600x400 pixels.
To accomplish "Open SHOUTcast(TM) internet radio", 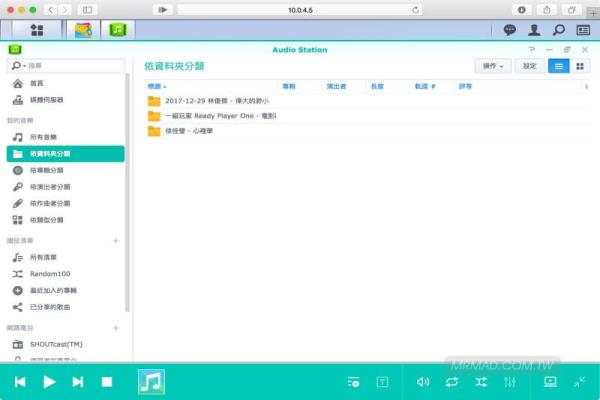I will coord(65,344).
